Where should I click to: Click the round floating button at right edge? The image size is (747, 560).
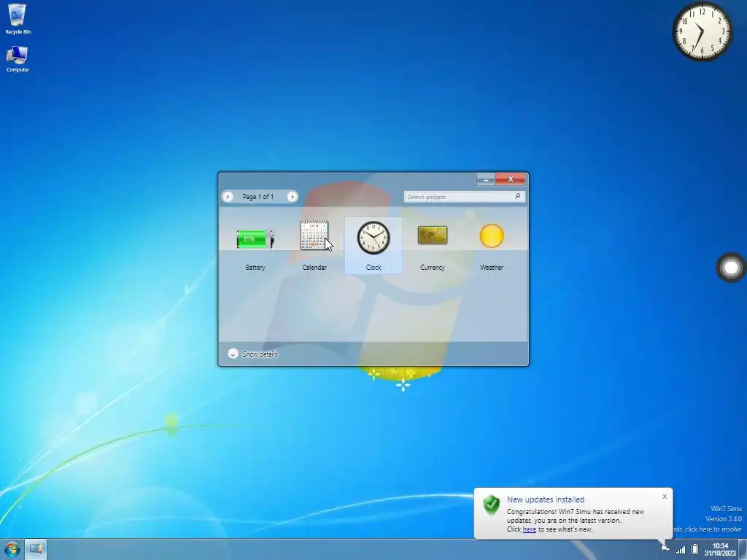coord(731,268)
